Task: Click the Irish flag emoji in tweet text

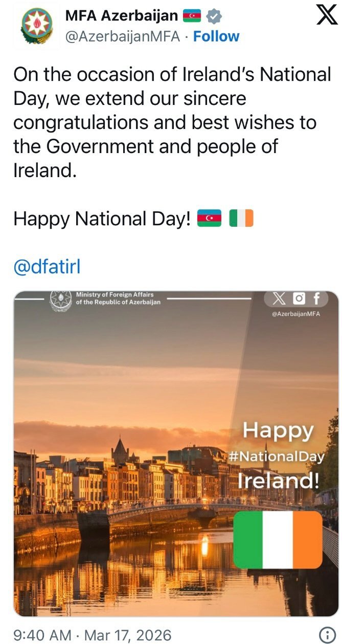Action: point(241,219)
